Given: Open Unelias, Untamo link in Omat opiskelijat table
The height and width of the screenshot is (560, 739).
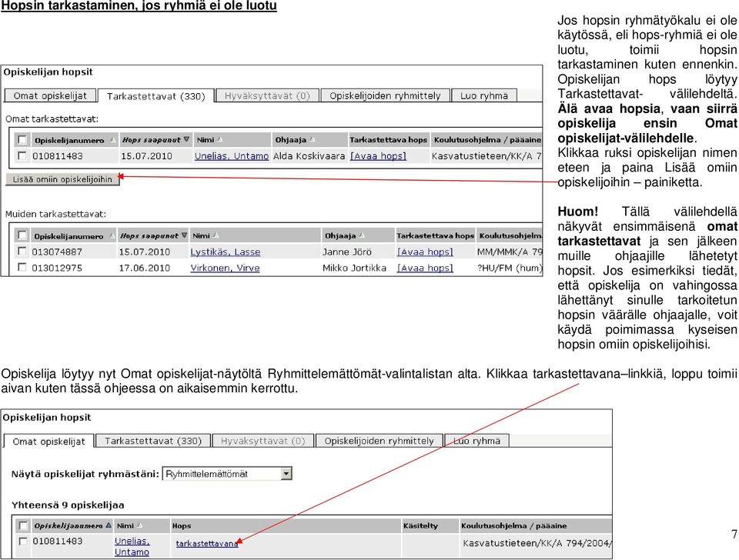Looking at the screenshot, I should tap(132, 546).
